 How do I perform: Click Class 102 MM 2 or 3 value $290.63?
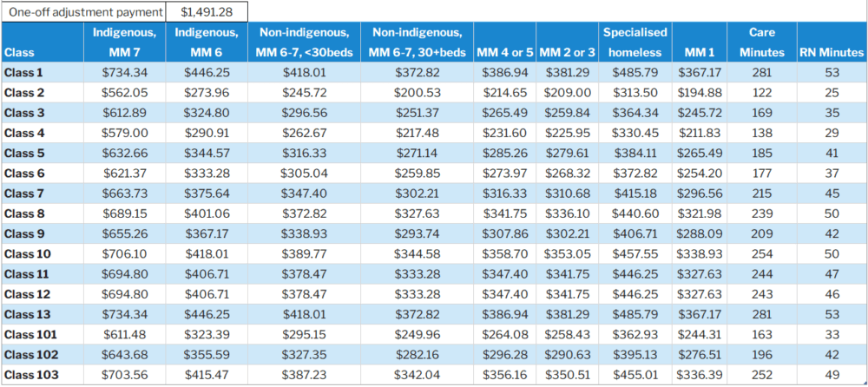(567, 354)
